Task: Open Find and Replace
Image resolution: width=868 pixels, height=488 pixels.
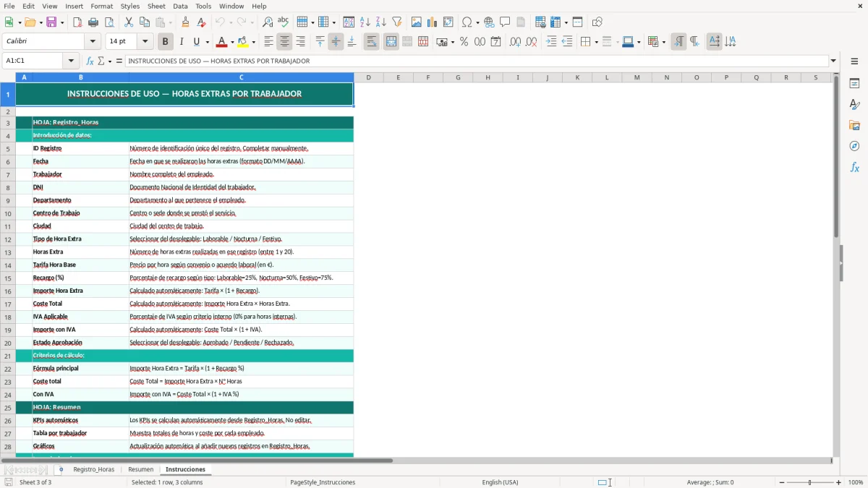Action: [268, 22]
